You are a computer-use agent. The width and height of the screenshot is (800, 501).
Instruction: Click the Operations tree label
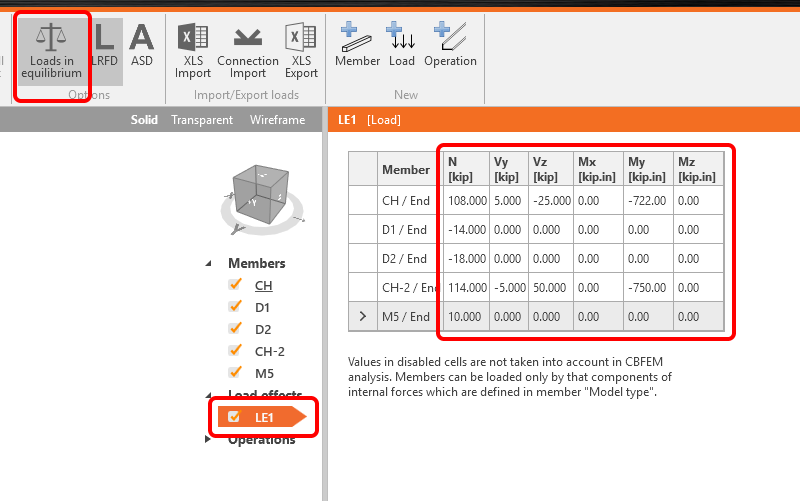tap(261, 440)
